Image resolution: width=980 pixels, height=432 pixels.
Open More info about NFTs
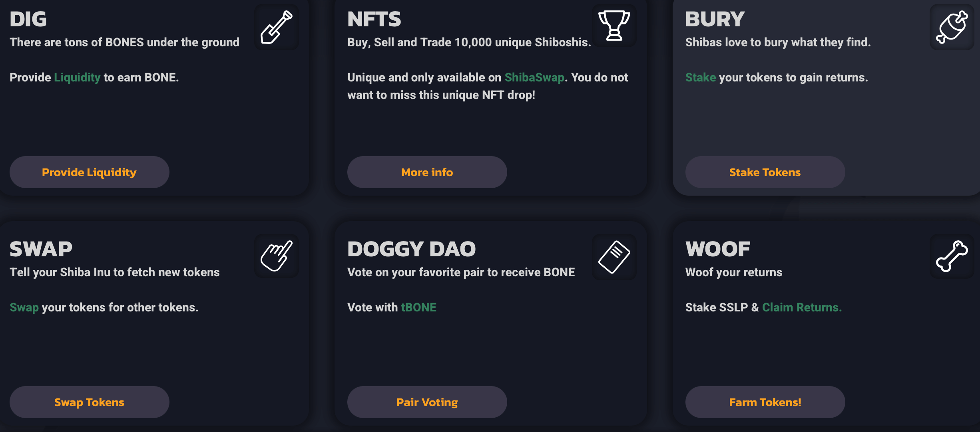coord(427,172)
